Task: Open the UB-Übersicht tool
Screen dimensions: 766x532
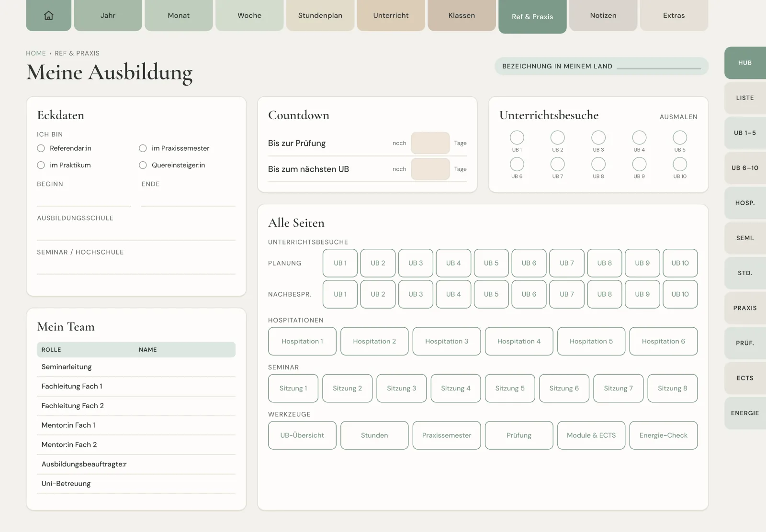Action: point(302,435)
